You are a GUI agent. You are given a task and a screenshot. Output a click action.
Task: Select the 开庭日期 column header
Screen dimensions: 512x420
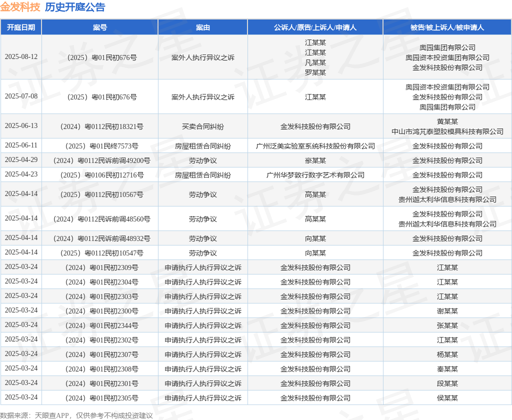point(21,27)
